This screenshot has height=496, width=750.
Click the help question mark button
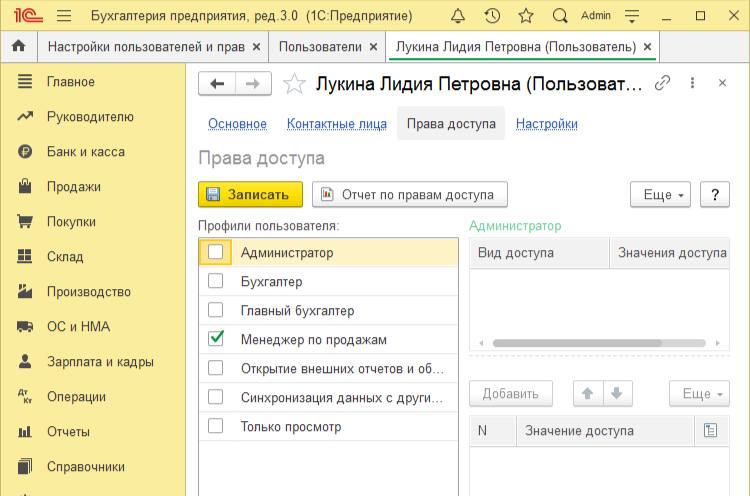coord(715,195)
